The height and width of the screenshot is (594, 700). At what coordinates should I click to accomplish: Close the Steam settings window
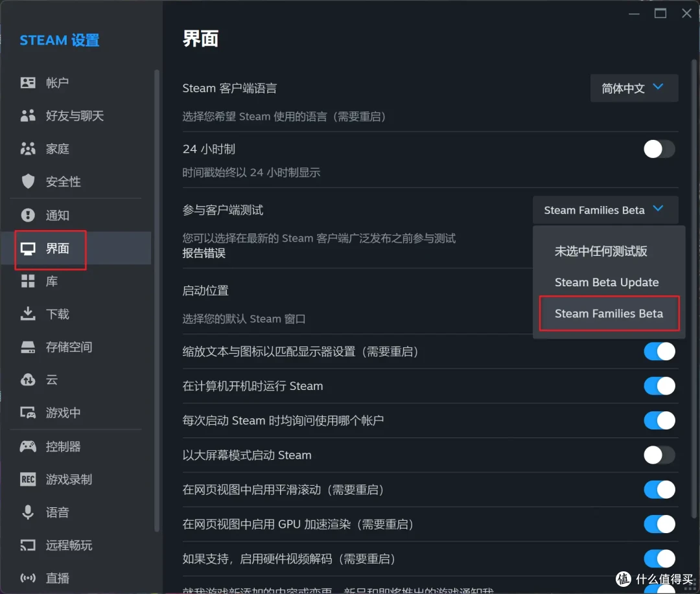coord(686,14)
